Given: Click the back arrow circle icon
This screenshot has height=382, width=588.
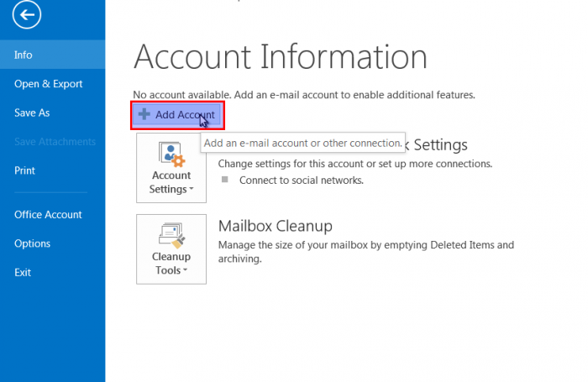Looking at the screenshot, I should 27,14.
